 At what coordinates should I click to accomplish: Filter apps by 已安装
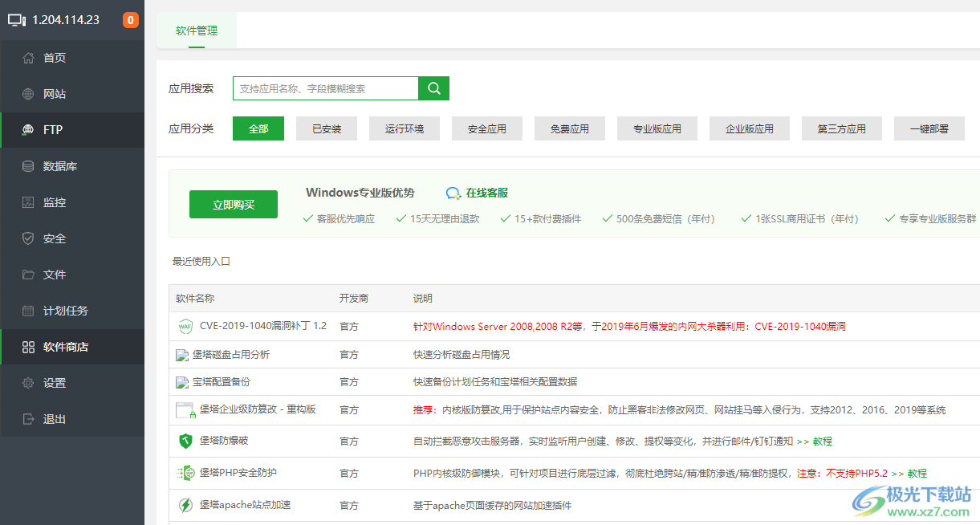pyautogui.click(x=327, y=128)
